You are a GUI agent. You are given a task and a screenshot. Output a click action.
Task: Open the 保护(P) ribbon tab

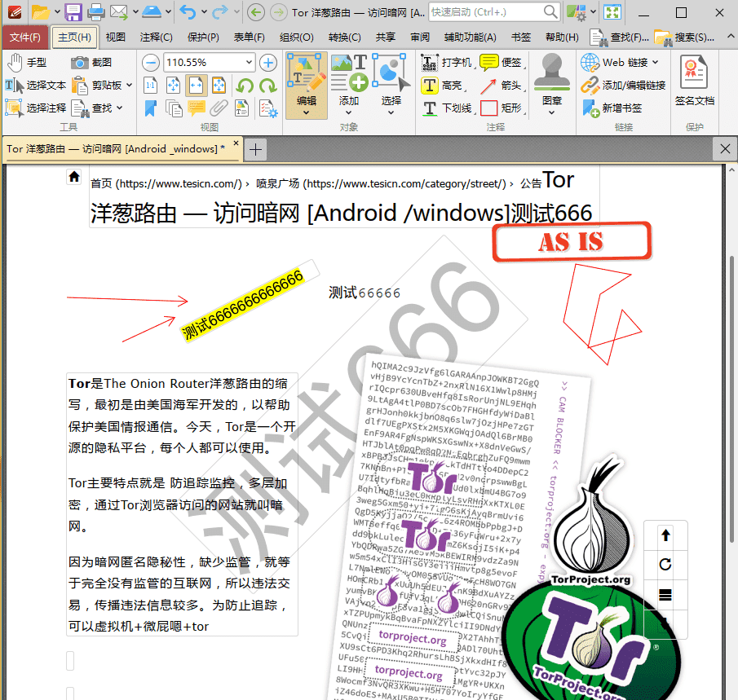203,37
